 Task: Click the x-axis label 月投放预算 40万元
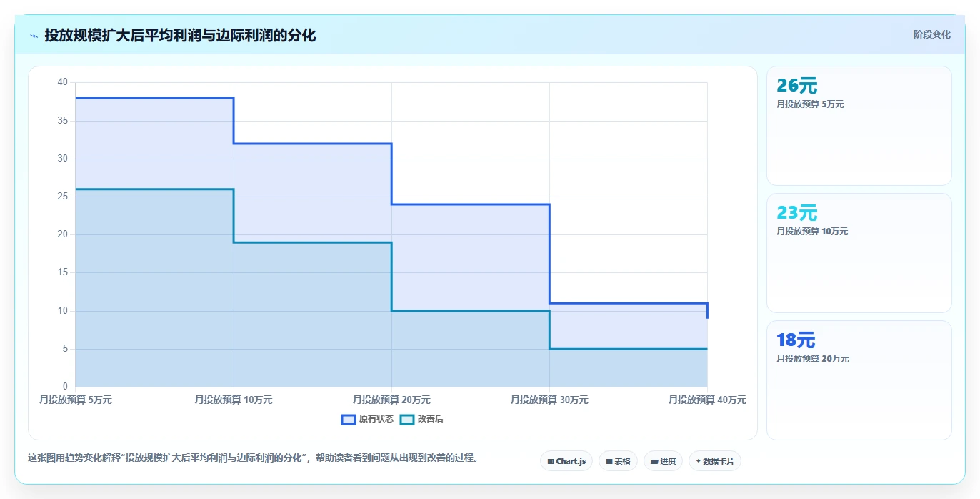coord(707,400)
